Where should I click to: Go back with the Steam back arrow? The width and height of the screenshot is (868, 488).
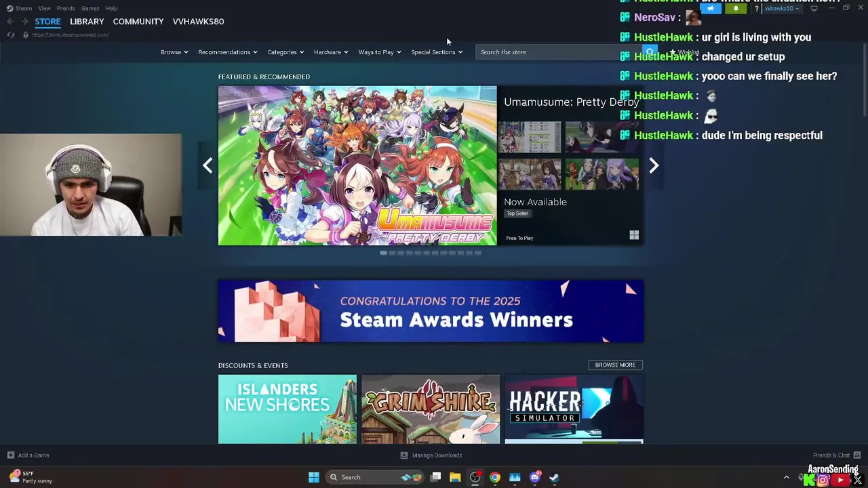[10, 22]
